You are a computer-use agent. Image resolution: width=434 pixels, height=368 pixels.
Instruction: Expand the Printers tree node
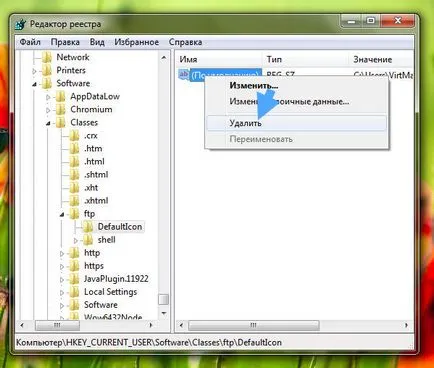[34, 71]
